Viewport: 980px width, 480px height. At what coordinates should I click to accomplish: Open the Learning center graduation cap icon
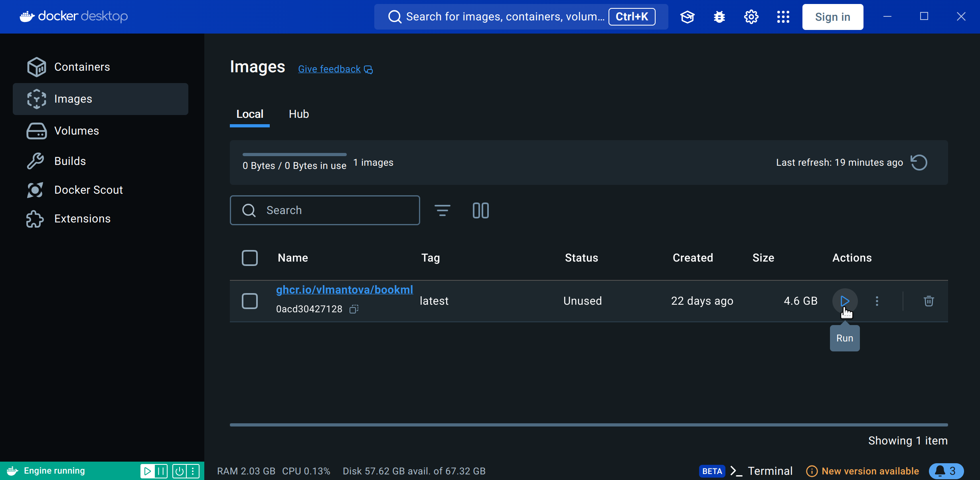688,17
